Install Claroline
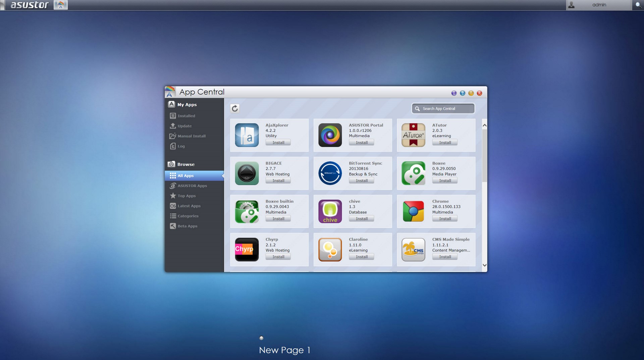The height and width of the screenshot is (360, 644). pyautogui.click(x=362, y=257)
